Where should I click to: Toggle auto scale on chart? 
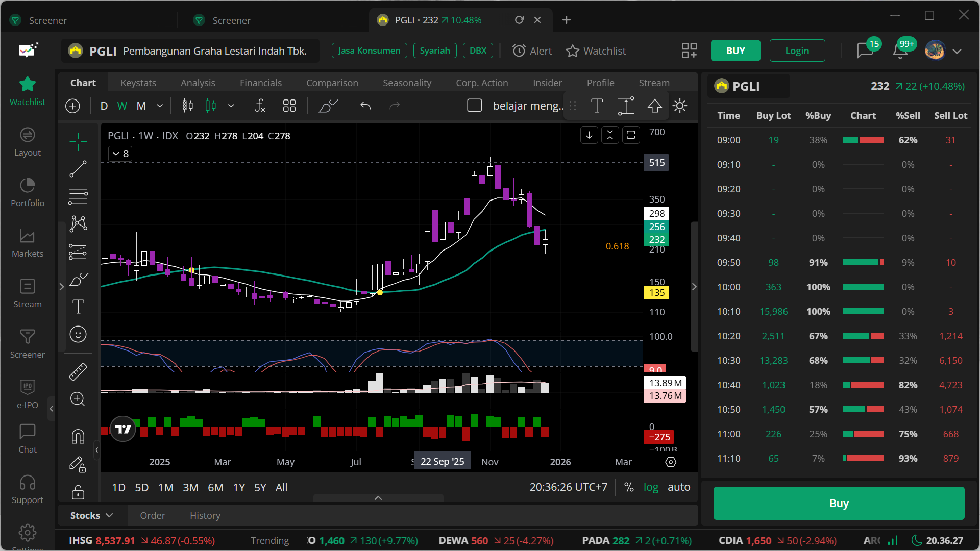coord(679,487)
